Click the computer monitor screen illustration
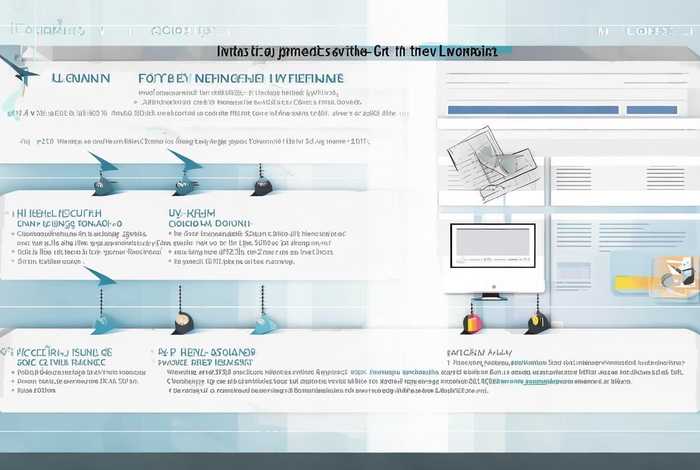The image size is (700, 470). (493, 245)
